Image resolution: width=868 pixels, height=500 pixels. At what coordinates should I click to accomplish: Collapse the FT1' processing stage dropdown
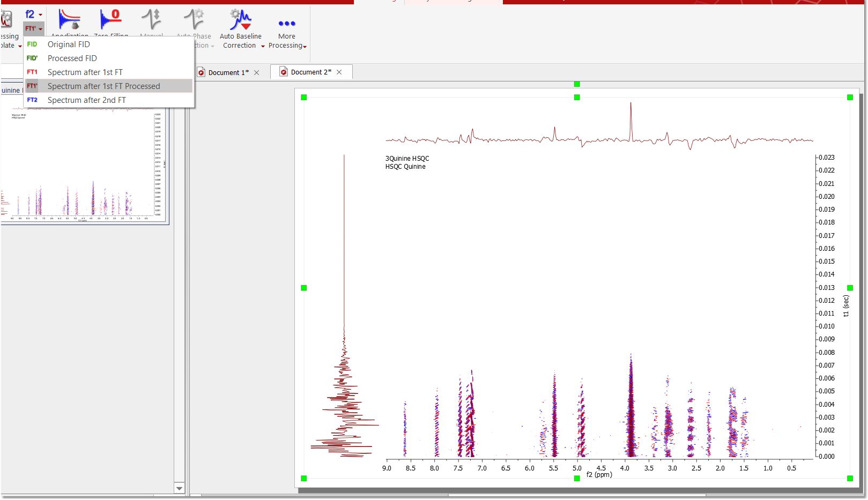[34, 28]
